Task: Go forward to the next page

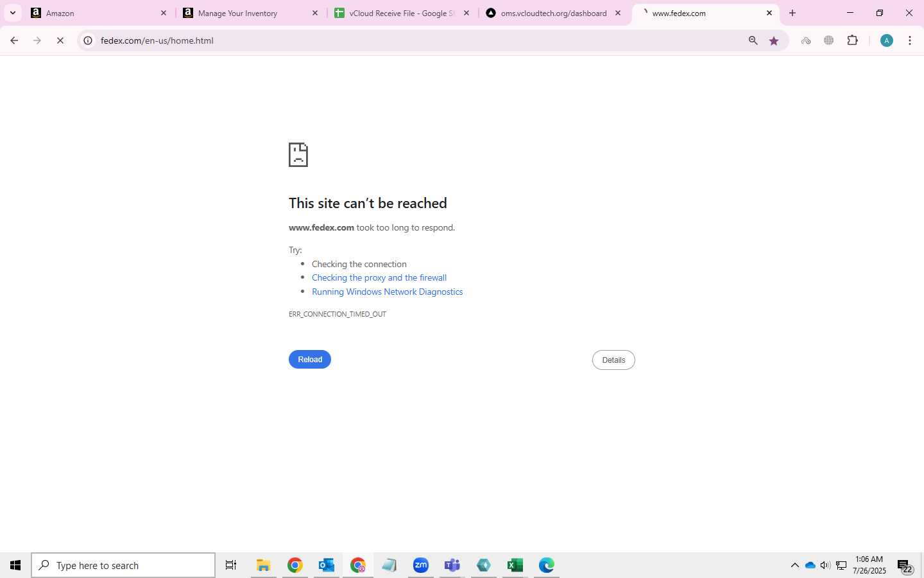Action: 37,40
